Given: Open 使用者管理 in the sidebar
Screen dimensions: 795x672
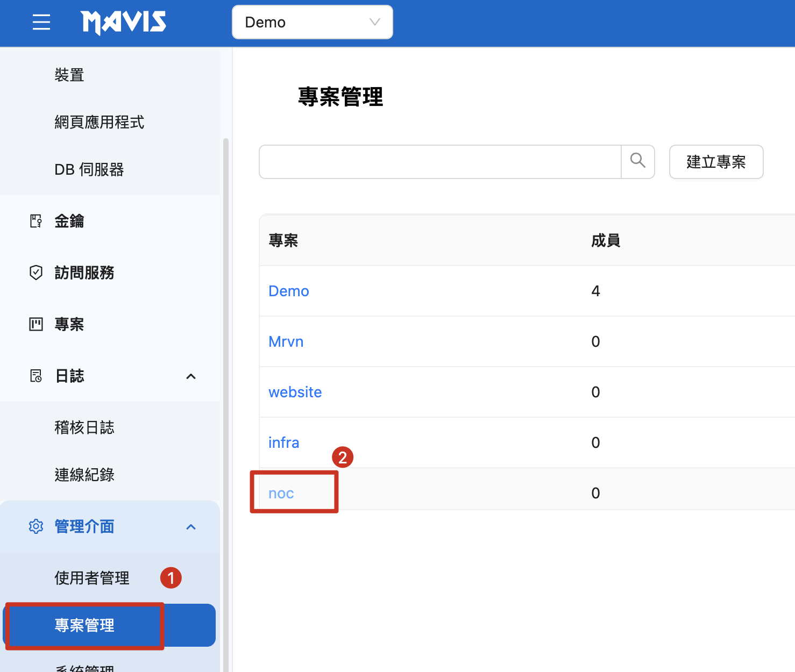Looking at the screenshot, I should coord(92,578).
